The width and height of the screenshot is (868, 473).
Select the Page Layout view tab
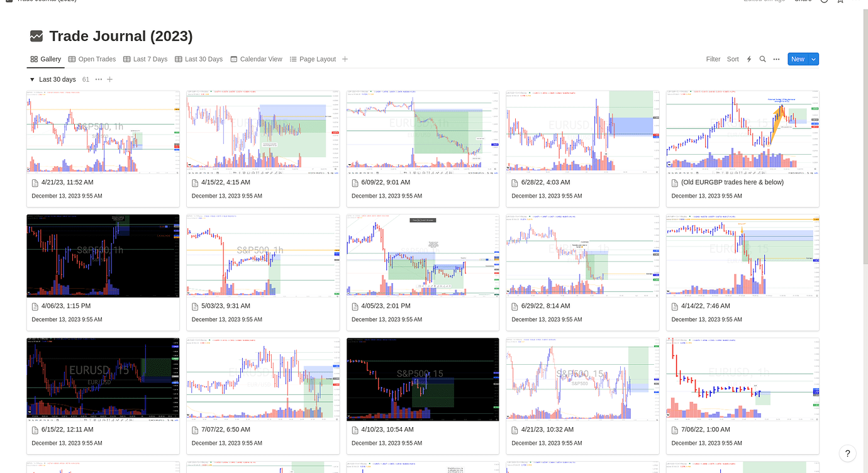[x=313, y=59]
